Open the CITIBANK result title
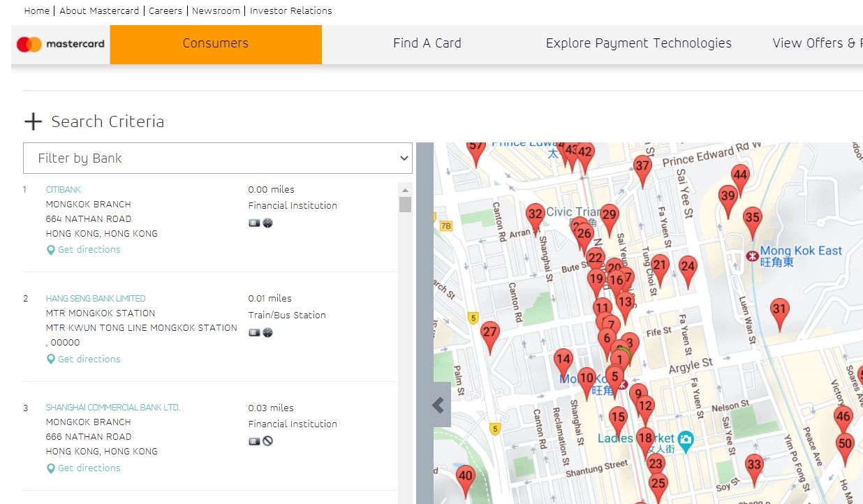The image size is (863, 504). pos(64,190)
